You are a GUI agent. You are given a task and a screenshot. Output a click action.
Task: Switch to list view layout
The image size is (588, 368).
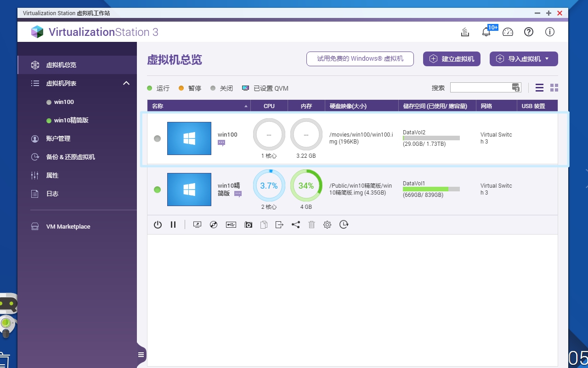click(x=540, y=87)
